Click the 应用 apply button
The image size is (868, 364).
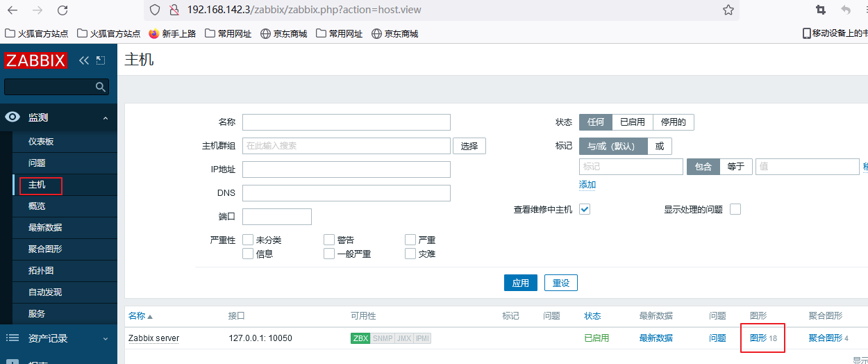[x=521, y=283]
